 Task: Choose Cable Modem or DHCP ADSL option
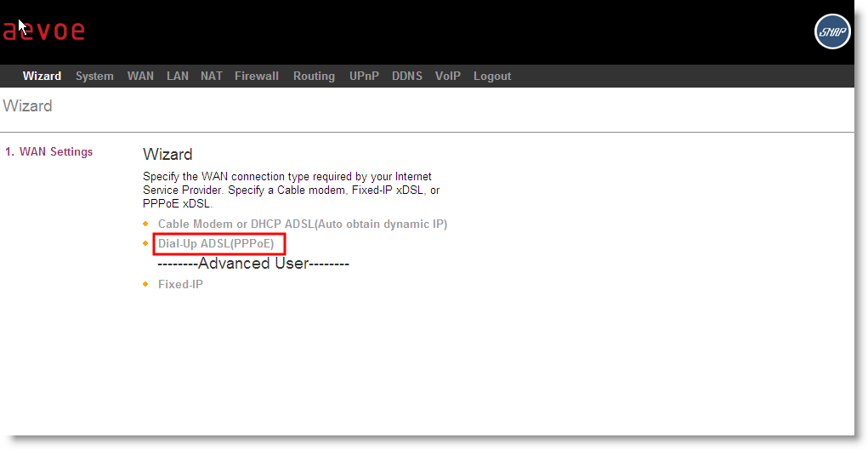(x=303, y=224)
